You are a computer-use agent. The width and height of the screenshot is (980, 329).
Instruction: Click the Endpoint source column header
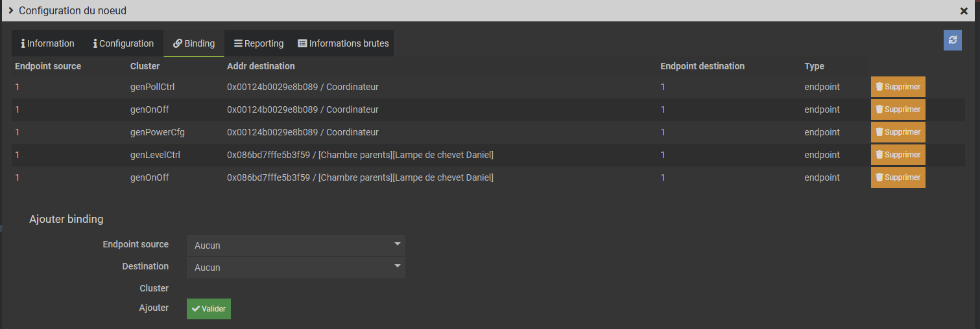48,66
